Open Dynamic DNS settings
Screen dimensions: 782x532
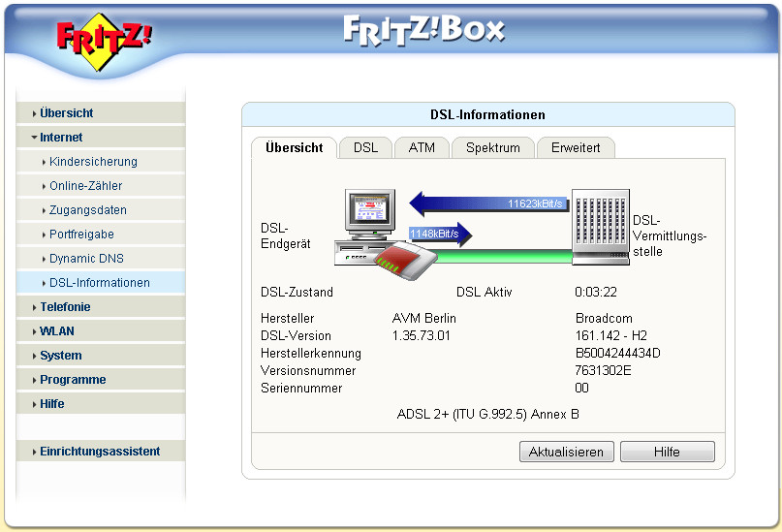[x=100, y=259]
